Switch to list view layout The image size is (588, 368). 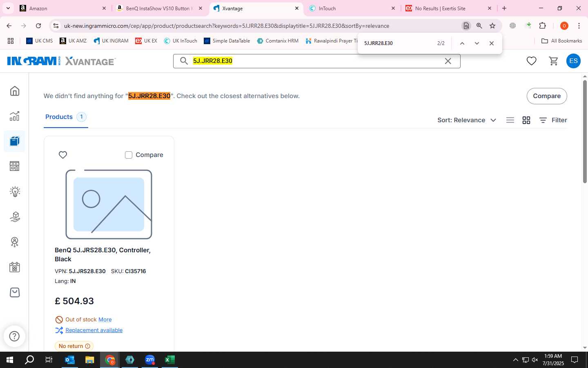510,120
